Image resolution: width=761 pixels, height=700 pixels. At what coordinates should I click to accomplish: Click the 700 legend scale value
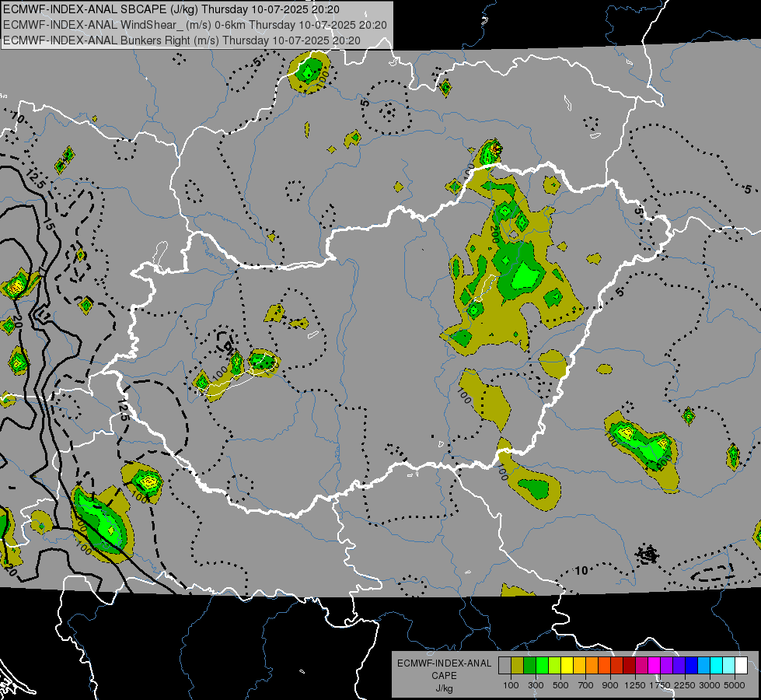click(x=586, y=685)
